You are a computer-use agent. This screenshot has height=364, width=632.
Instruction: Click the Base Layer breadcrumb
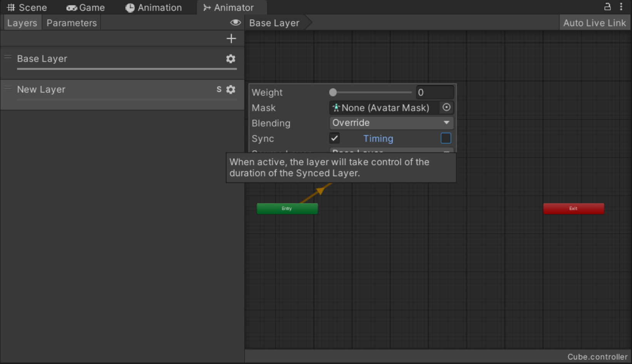tap(274, 23)
